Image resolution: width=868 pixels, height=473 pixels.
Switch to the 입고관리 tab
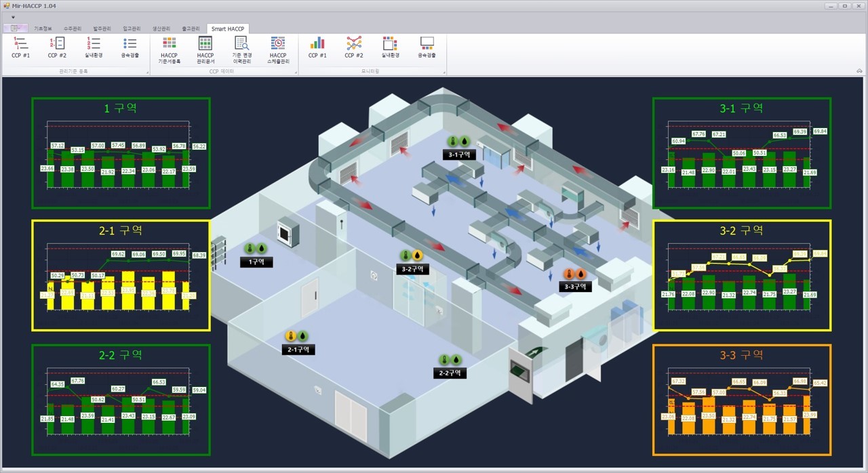pyautogui.click(x=132, y=28)
